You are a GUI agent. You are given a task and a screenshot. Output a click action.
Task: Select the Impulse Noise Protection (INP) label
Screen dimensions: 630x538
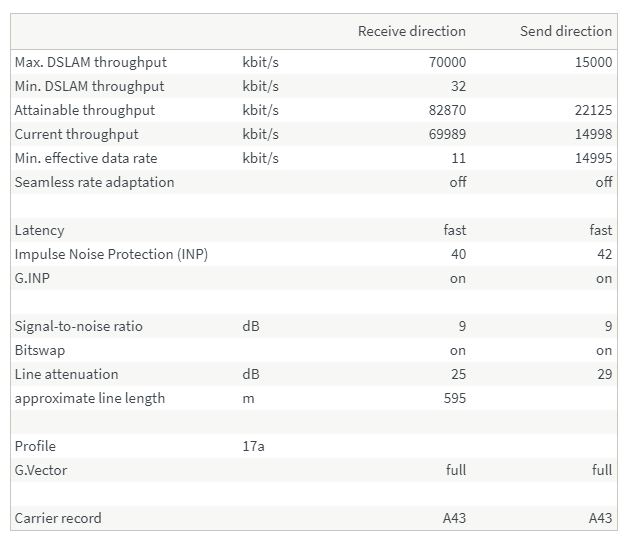point(111,254)
